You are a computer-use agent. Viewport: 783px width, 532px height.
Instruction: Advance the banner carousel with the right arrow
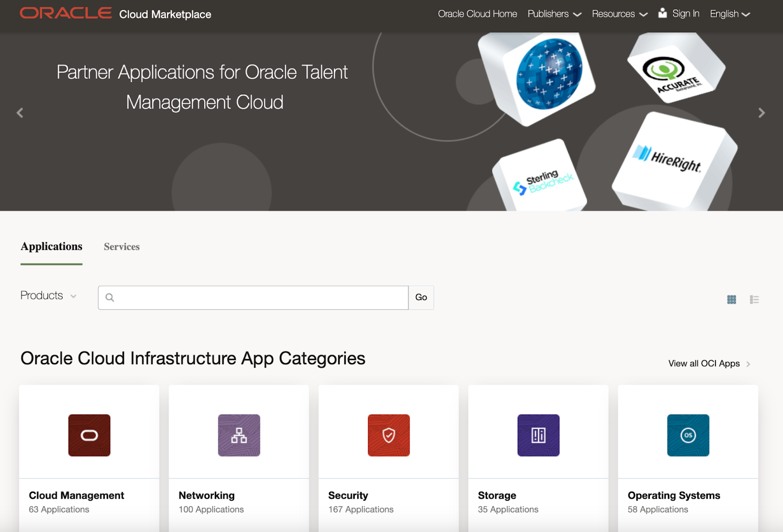point(761,113)
